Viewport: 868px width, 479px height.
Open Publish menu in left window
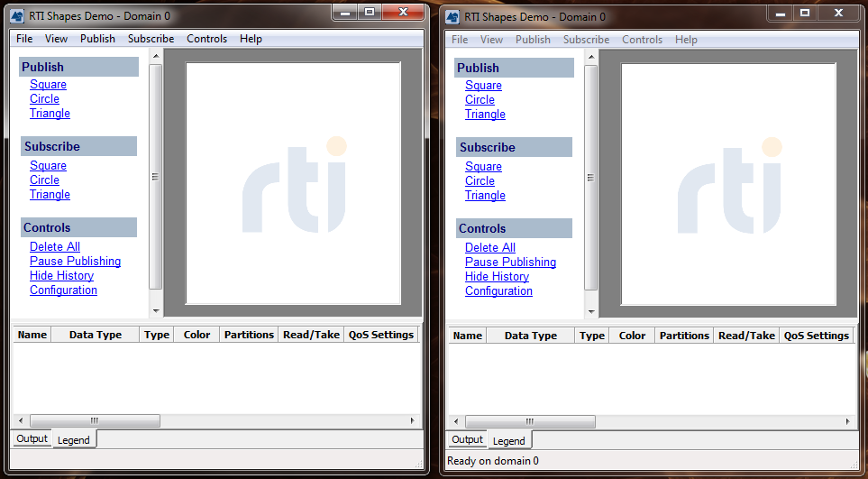pyautogui.click(x=97, y=39)
